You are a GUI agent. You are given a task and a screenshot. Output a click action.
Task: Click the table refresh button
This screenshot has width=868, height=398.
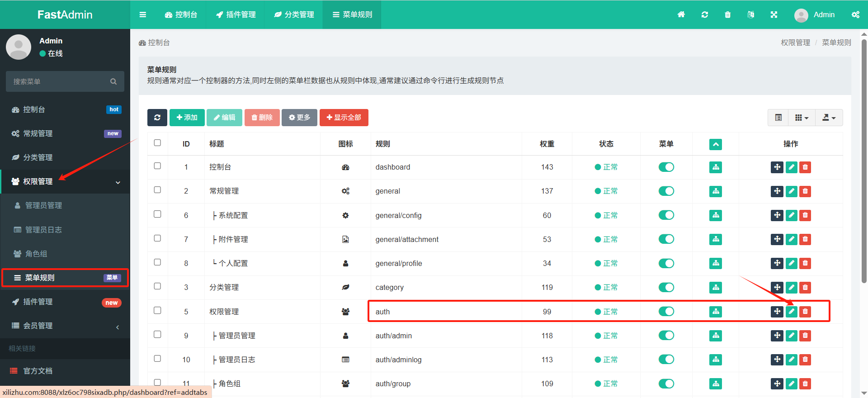(x=157, y=118)
